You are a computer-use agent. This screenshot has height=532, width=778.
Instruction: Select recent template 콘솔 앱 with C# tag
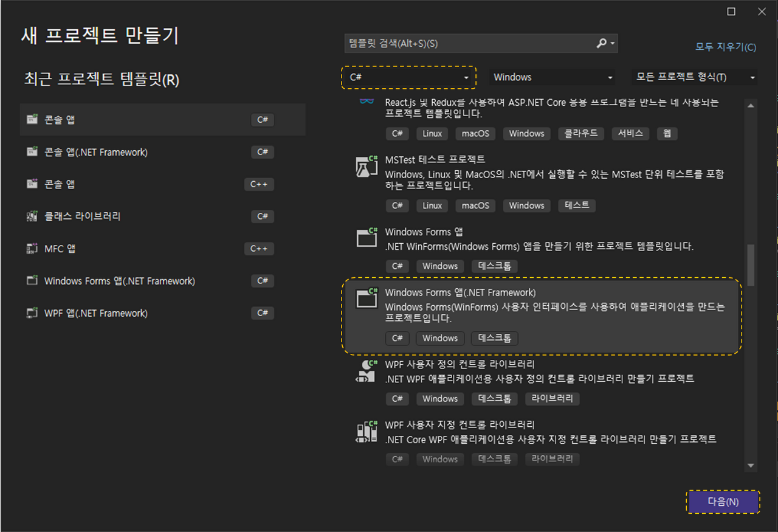point(163,120)
